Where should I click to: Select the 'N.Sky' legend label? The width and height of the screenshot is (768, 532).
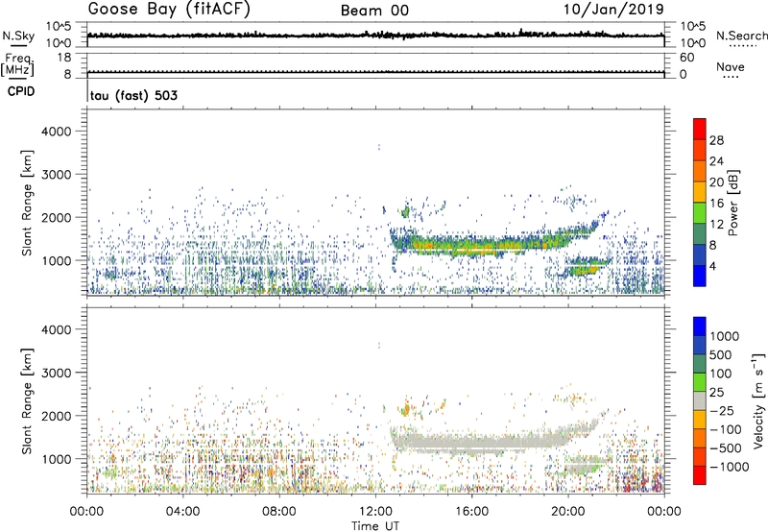click(x=18, y=36)
